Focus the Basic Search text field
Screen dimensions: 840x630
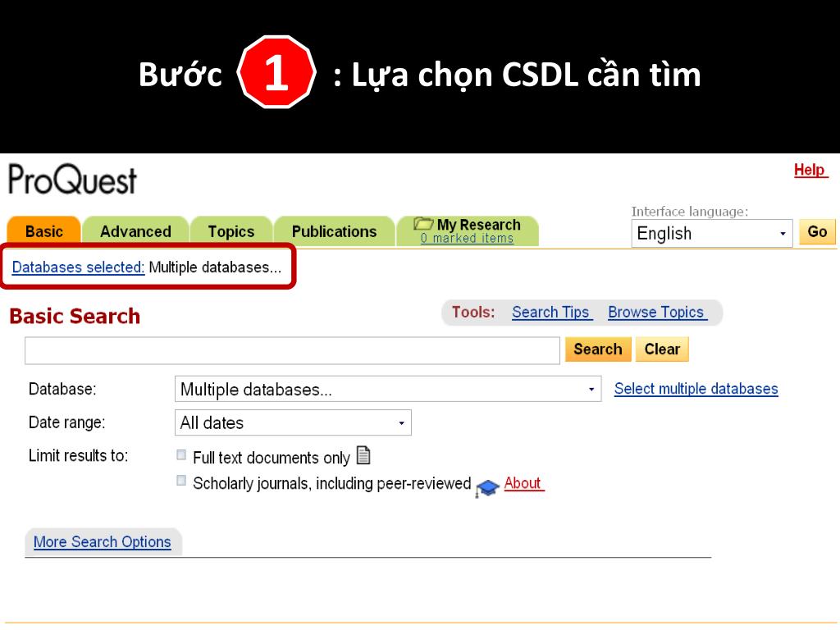point(293,351)
